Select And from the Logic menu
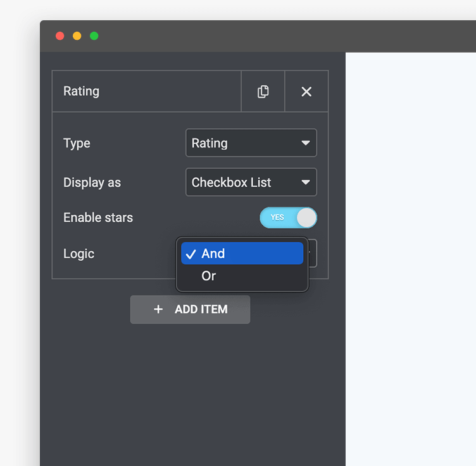Image resolution: width=476 pixels, height=466 pixels. [242, 253]
